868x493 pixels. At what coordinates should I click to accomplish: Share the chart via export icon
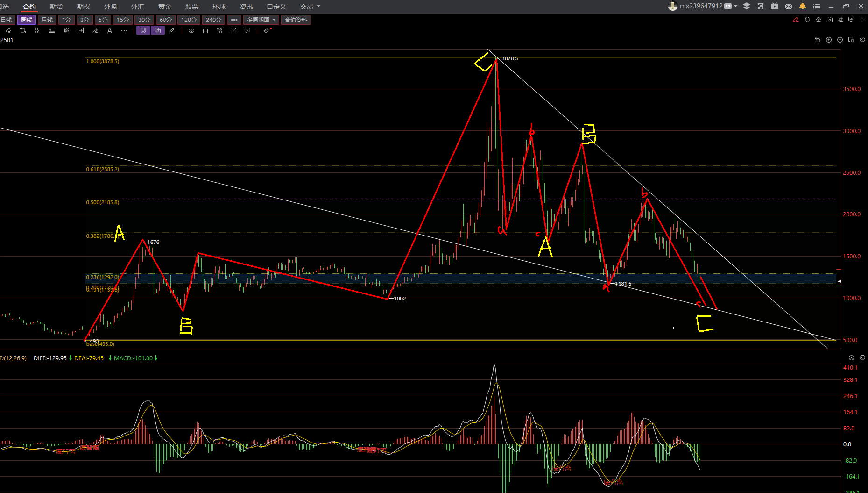pyautogui.click(x=233, y=30)
